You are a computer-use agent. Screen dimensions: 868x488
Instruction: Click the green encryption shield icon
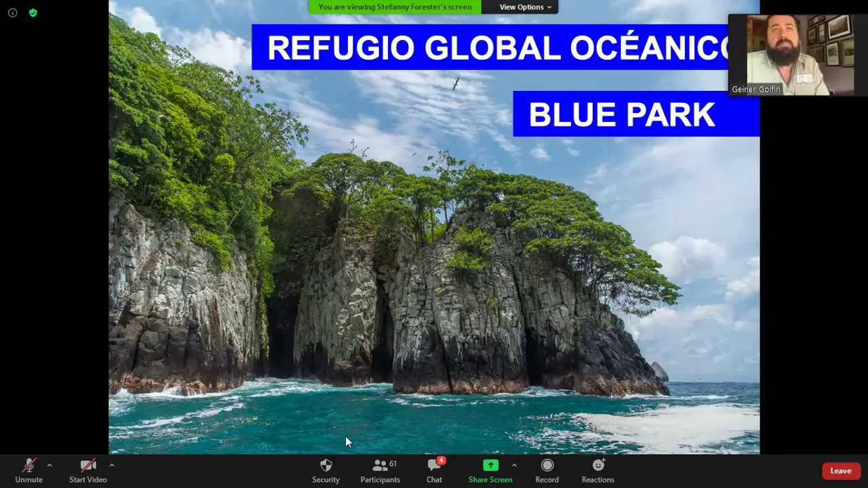tap(33, 12)
